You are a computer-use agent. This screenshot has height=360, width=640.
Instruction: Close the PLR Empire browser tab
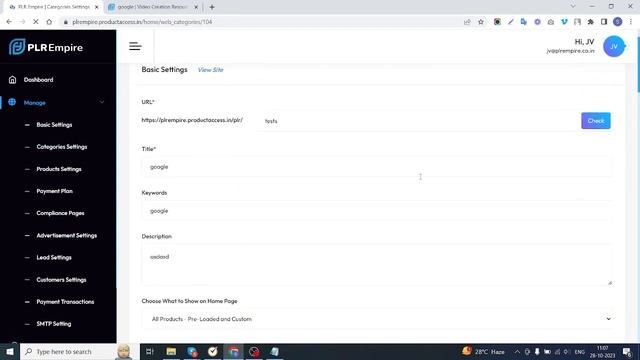point(97,7)
